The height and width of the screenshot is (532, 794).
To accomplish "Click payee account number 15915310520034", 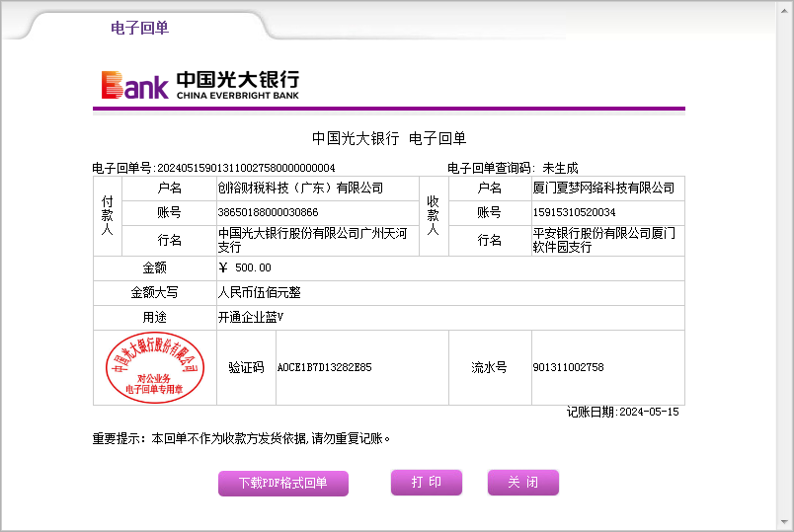I will (574, 212).
